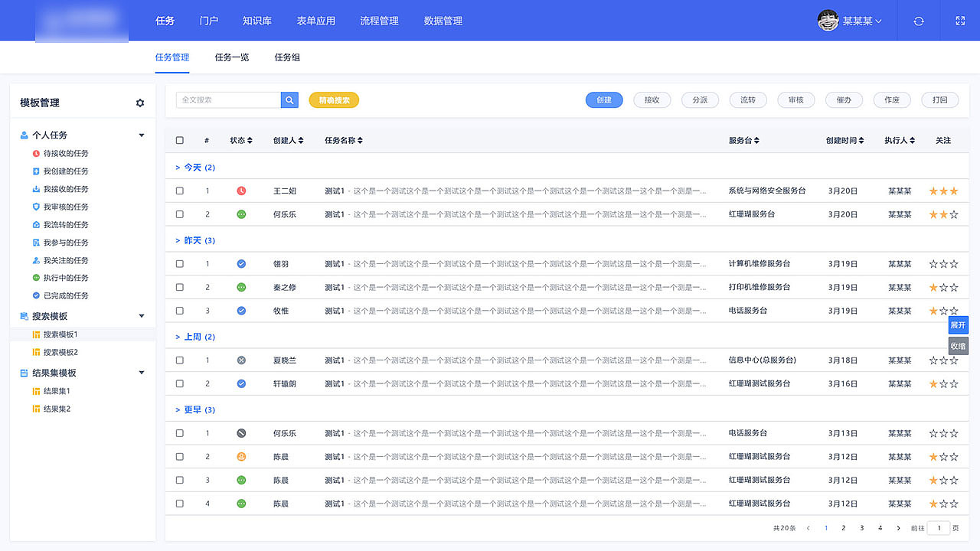Collapse the 今天 (2) group
This screenshot has height=551, width=980.
178,167
